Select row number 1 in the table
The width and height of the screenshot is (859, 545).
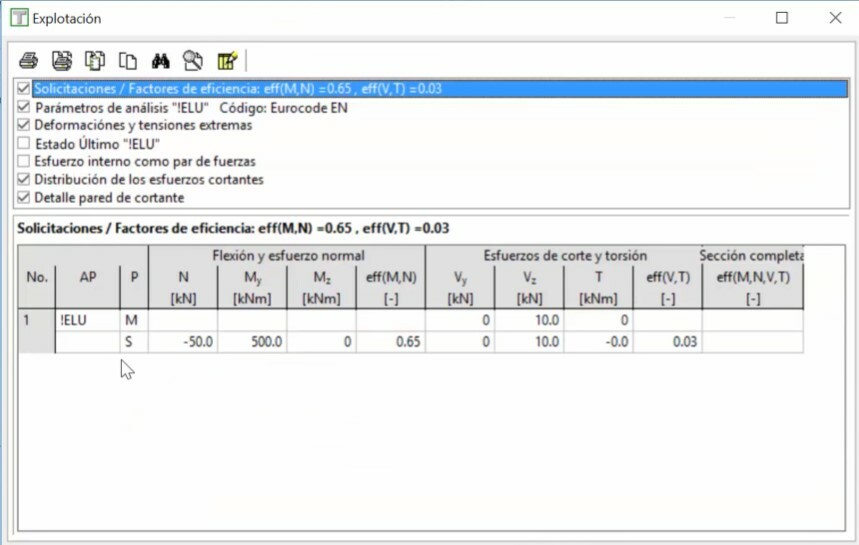37,320
